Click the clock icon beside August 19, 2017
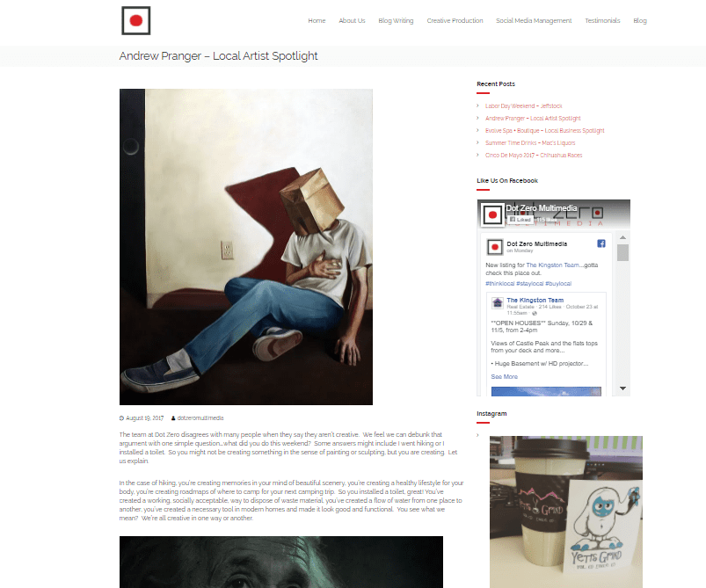This screenshot has height=588, width=706. tap(121, 418)
